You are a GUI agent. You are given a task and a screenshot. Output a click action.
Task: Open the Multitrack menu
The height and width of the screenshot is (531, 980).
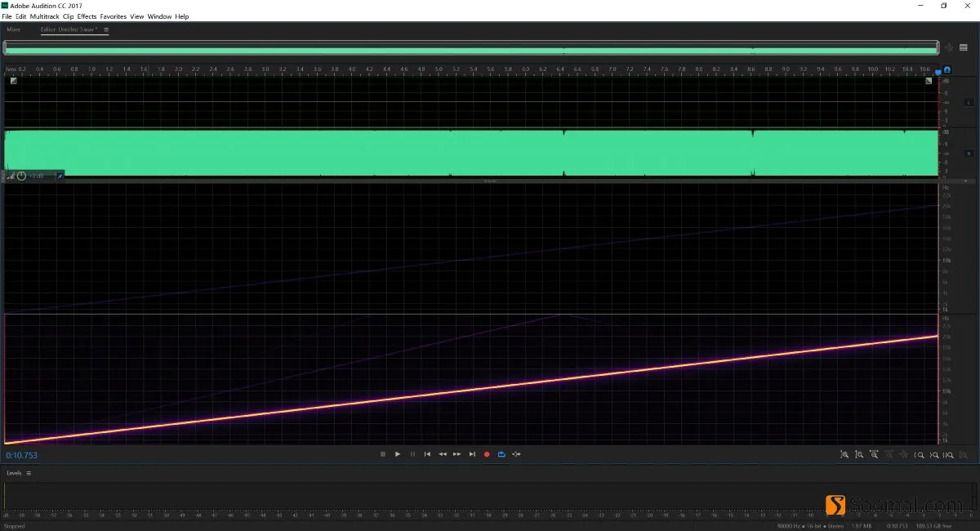[44, 16]
